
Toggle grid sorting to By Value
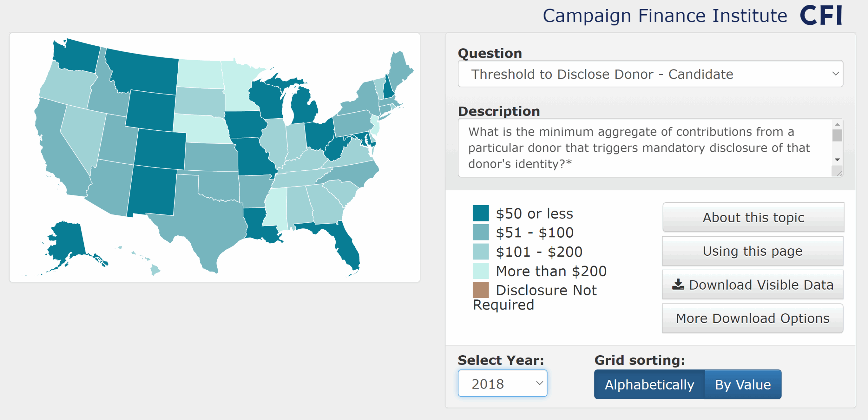coord(743,384)
